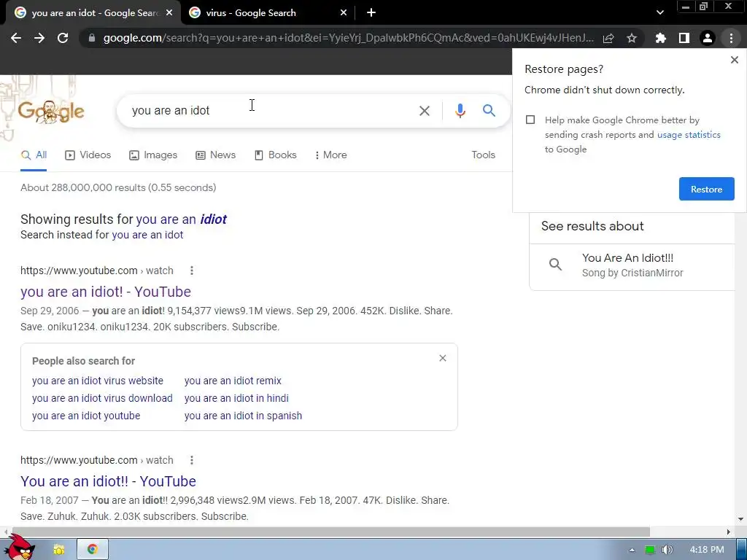Viewport: 747px width, 560px height.
Task: View site info via padlock icon
Action: tap(91, 38)
